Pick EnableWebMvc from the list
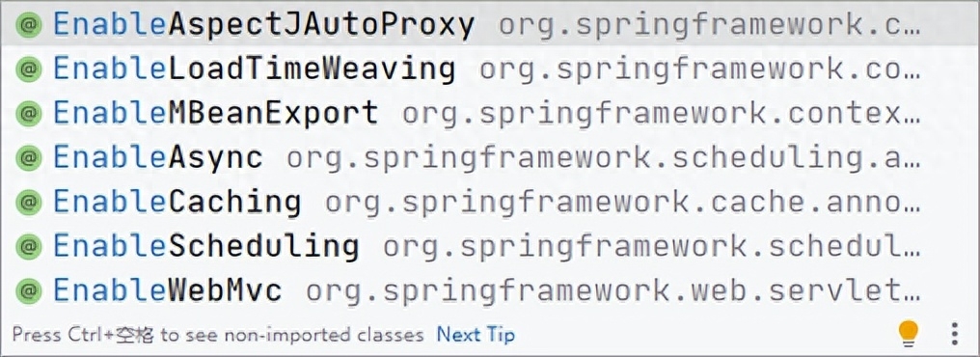 click(490, 291)
